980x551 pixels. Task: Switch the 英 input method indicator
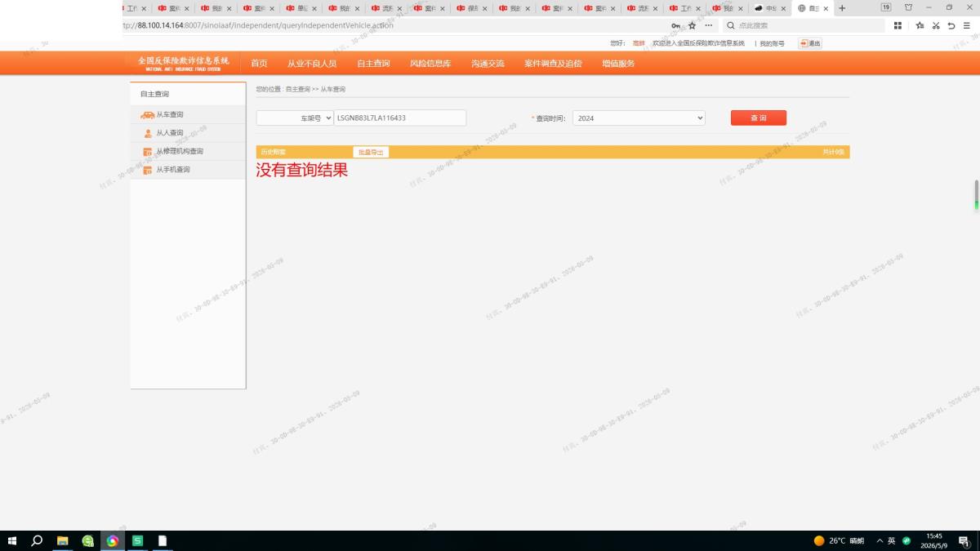click(892, 540)
